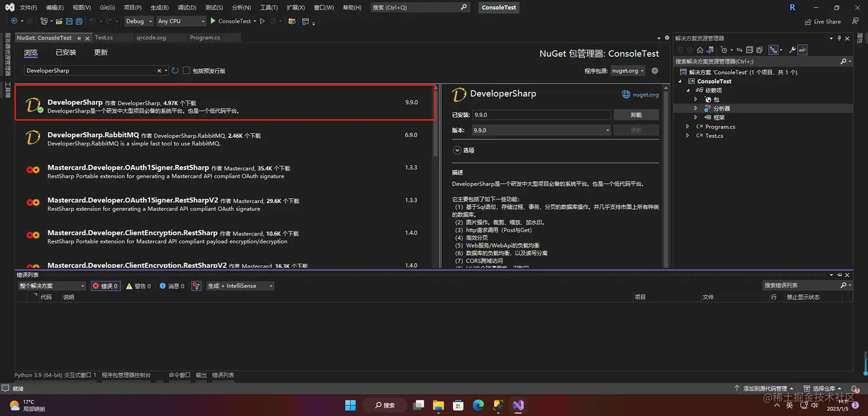Open NuGet package source settings gear
The height and width of the screenshot is (416, 868).
click(x=654, y=71)
